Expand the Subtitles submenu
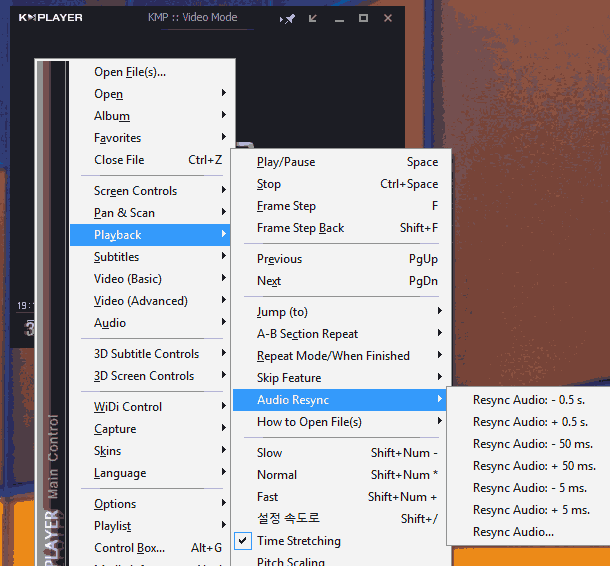 [152, 257]
